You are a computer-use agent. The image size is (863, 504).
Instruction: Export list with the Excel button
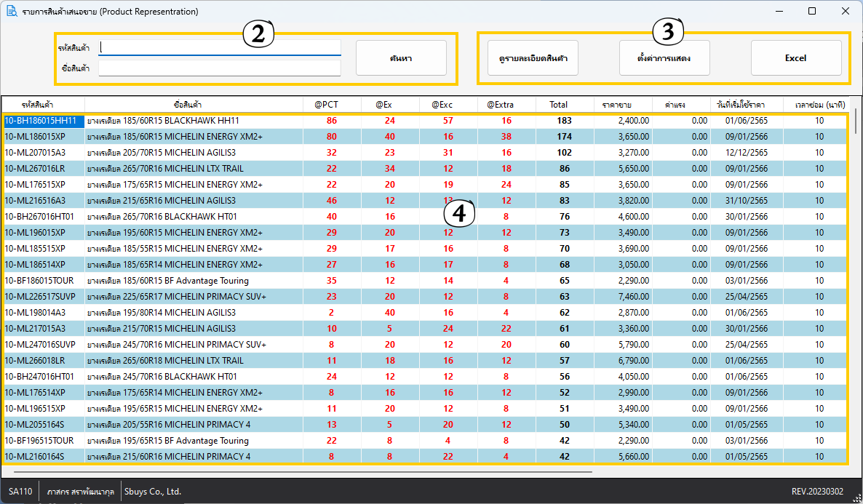click(795, 58)
